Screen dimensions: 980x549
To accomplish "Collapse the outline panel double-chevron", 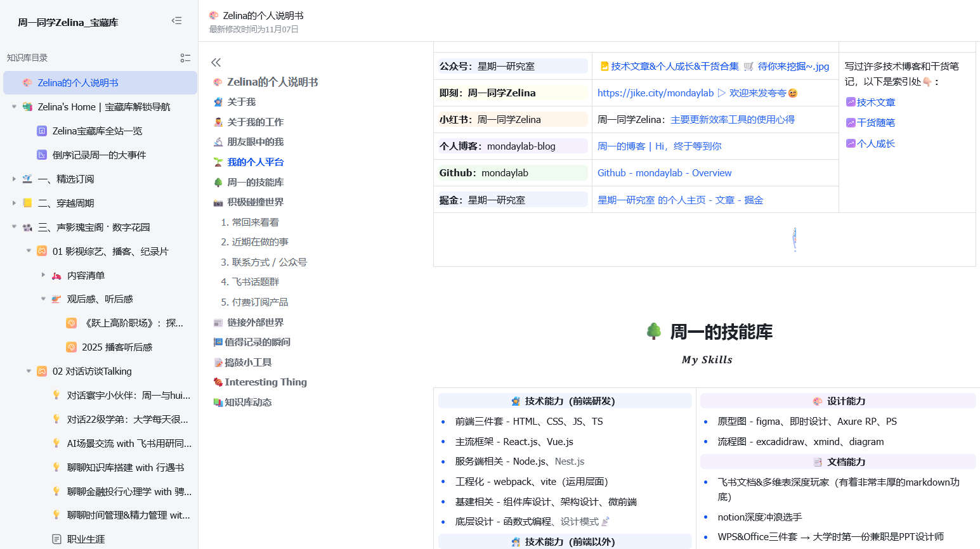I will point(216,62).
